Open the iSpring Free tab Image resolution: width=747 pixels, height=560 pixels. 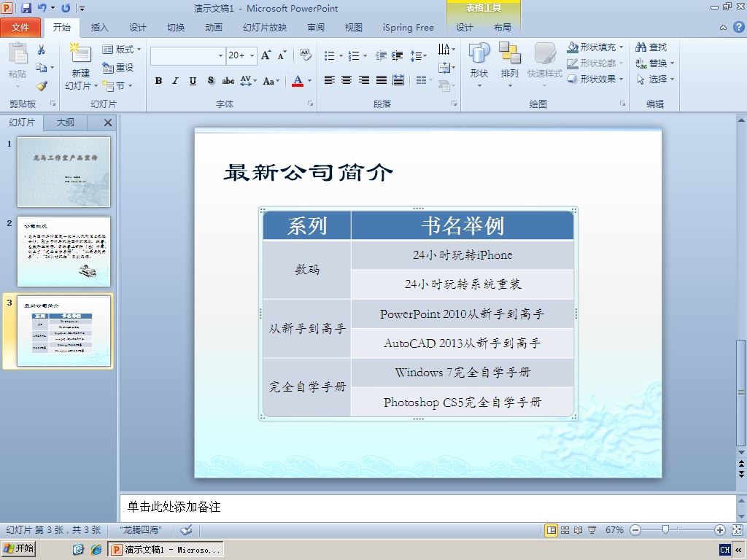pos(409,27)
